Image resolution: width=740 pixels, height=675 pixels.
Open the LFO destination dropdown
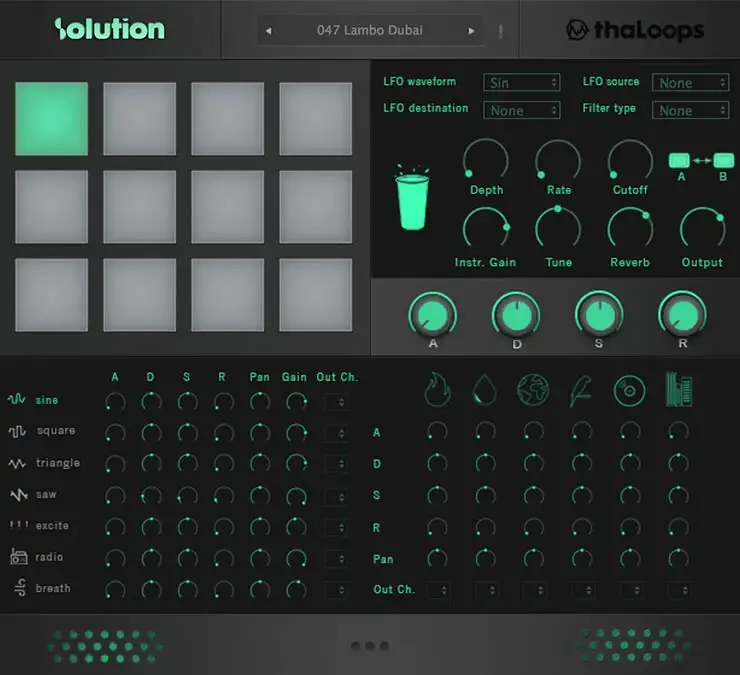click(x=522, y=110)
